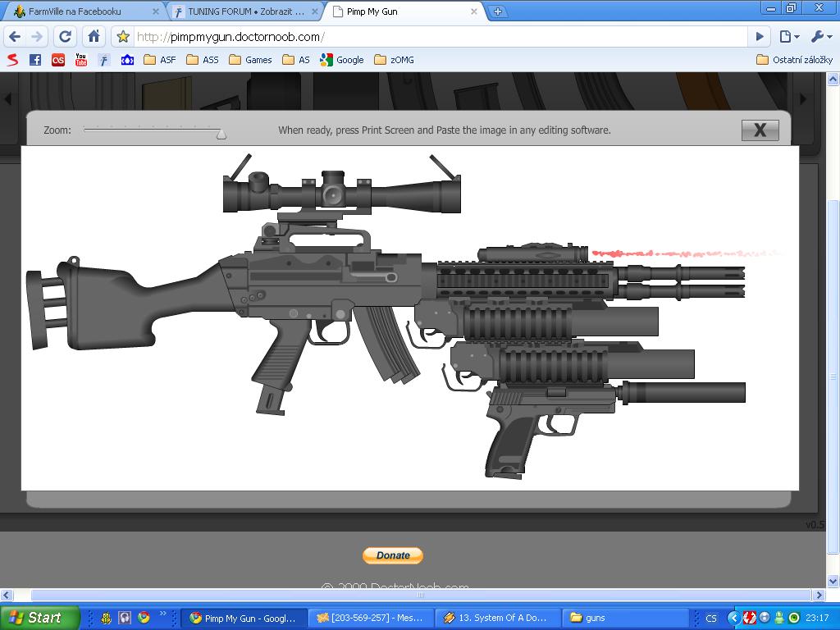Open the YouTube bookmark icon
This screenshot has width=840, height=630.
pos(80,59)
